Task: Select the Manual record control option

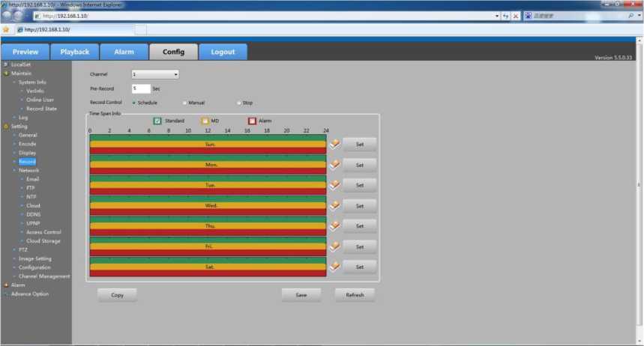Action: tap(185, 103)
